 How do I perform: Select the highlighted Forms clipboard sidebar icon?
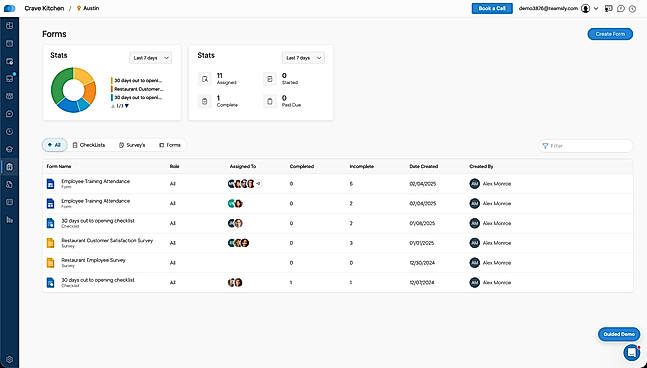(9, 167)
